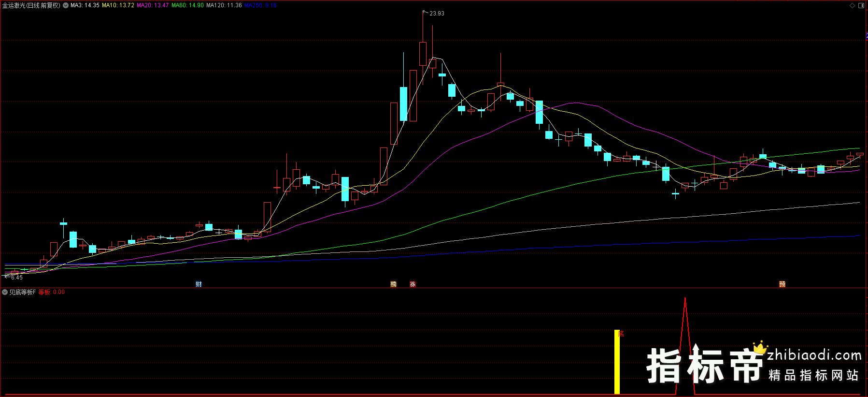
Task: Expand the 见底等板F indicator dropdown
Action: pos(5,292)
